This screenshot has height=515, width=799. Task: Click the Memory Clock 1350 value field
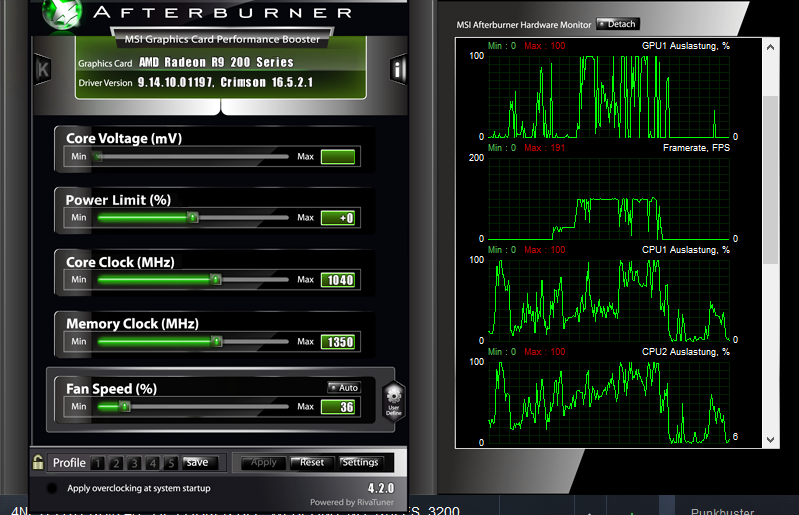[338, 342]
